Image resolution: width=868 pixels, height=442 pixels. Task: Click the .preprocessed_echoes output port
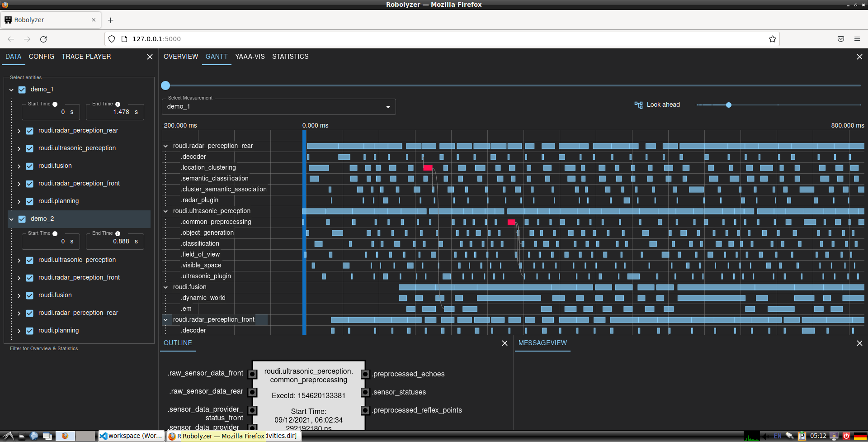point(365,374)
